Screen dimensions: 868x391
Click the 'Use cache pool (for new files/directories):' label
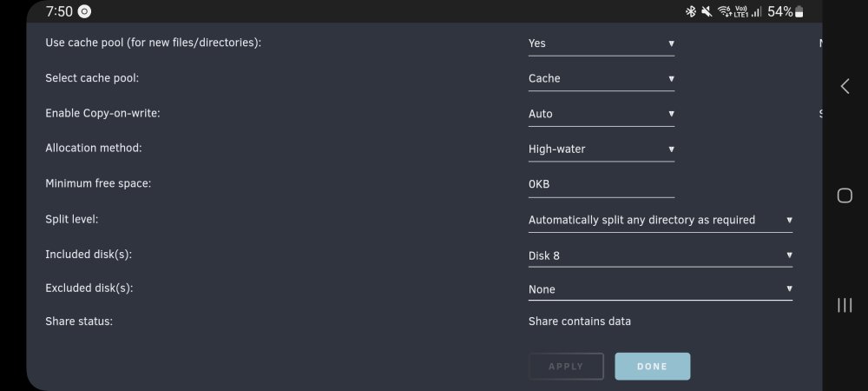[x=154, y=43]
